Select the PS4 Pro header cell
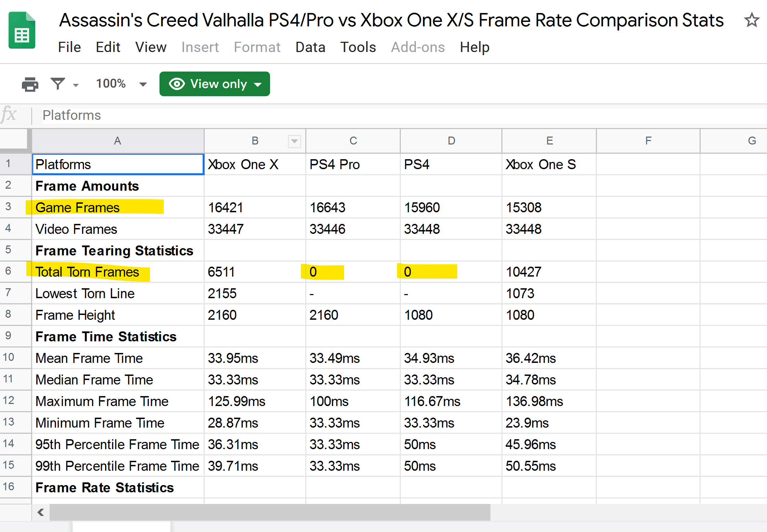 pyautogui.click(x=353, y=164)
